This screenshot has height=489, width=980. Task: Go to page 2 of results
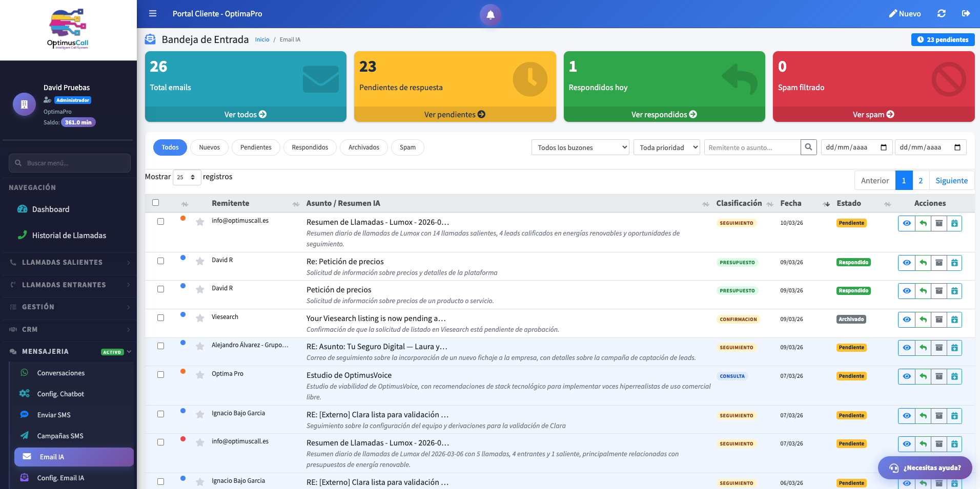(921, 180)
